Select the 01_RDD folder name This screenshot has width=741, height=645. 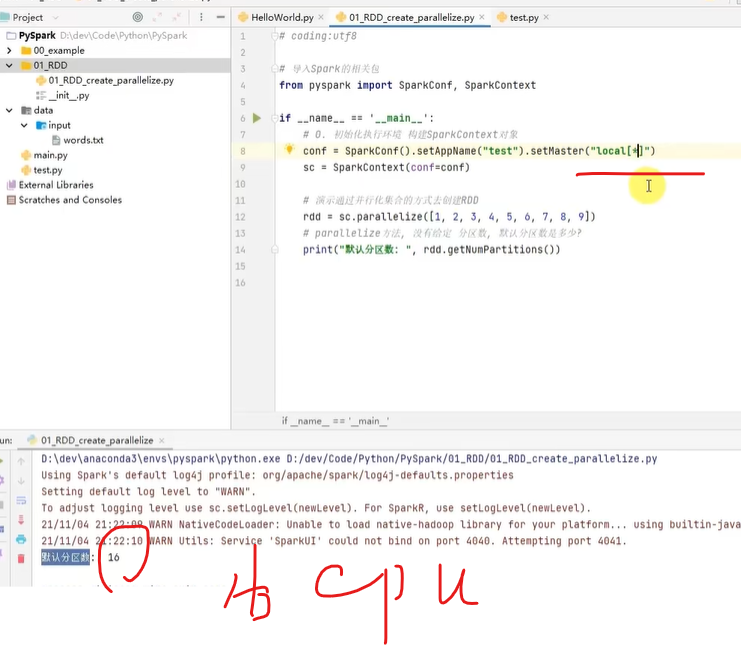click(51, 66)
